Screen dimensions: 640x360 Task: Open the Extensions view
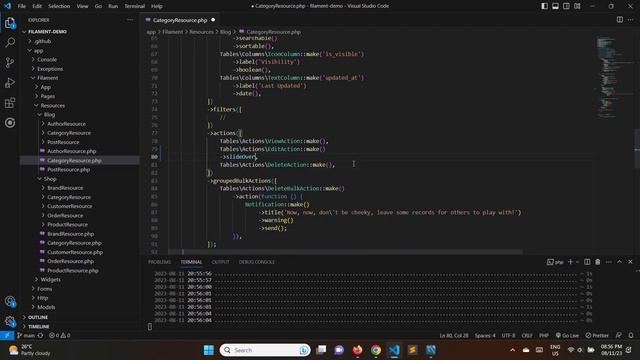point(10,102)
